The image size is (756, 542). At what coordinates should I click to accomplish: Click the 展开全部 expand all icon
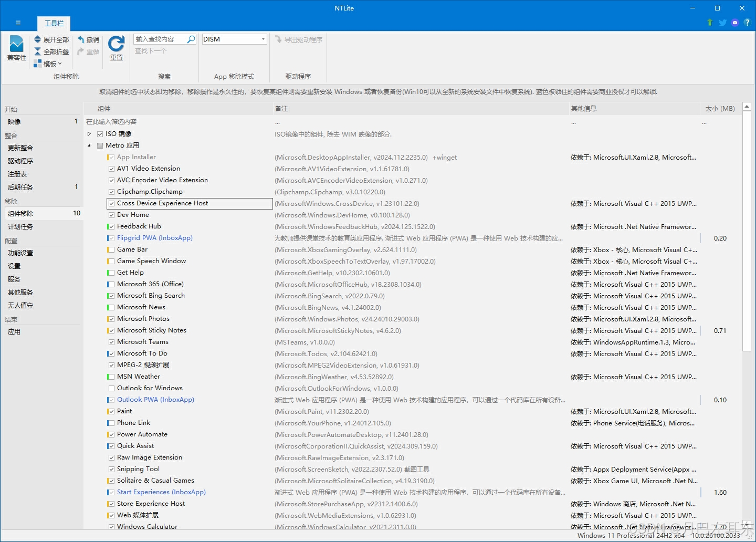38,39
